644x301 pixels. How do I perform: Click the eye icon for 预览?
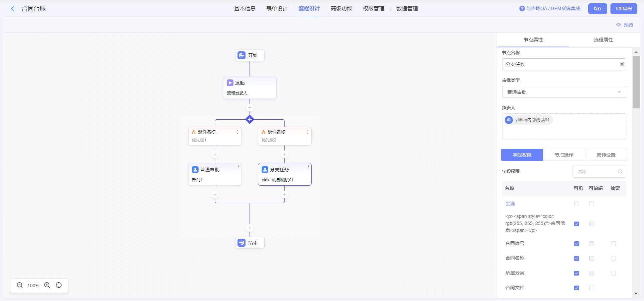coord(619,25)
